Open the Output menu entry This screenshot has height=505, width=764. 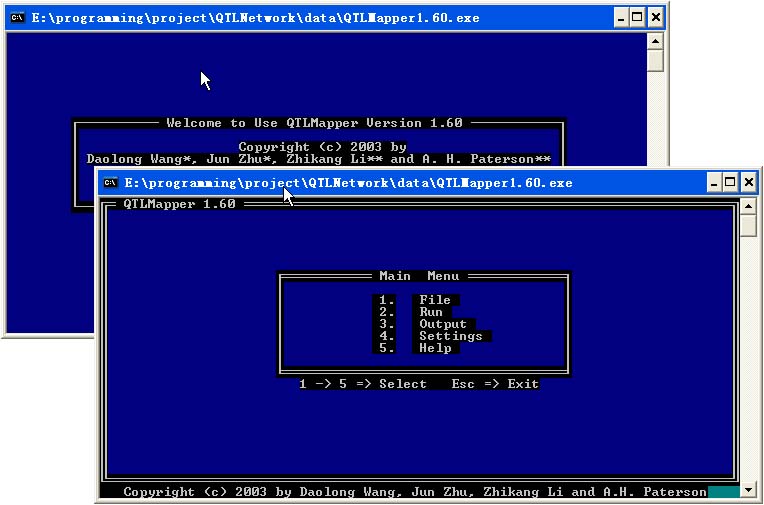click(x=443, y=324)
